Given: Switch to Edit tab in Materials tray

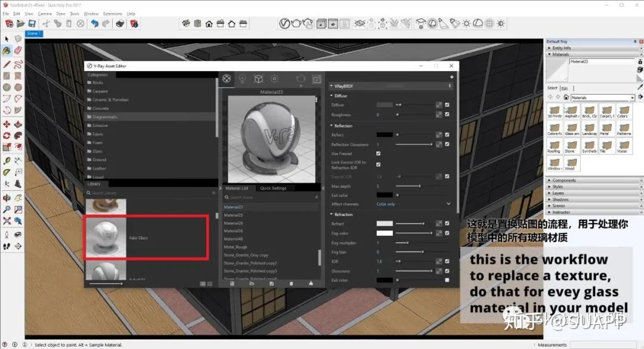Looking at the screenshot, I should coord(565,88).
